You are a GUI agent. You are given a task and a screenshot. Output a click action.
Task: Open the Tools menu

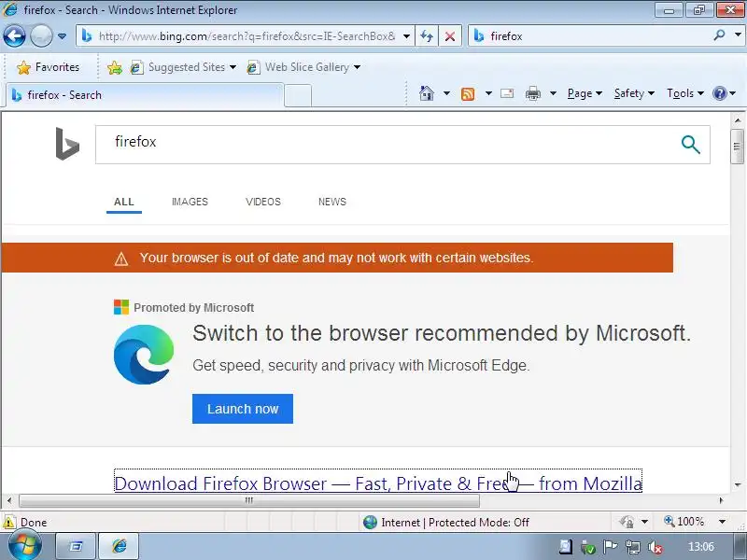tap(685, 93)
